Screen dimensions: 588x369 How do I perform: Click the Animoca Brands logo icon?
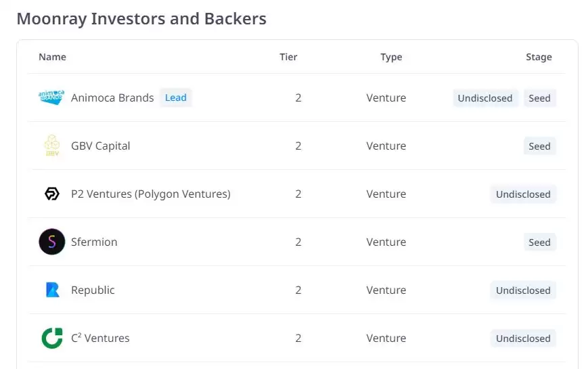51,97
